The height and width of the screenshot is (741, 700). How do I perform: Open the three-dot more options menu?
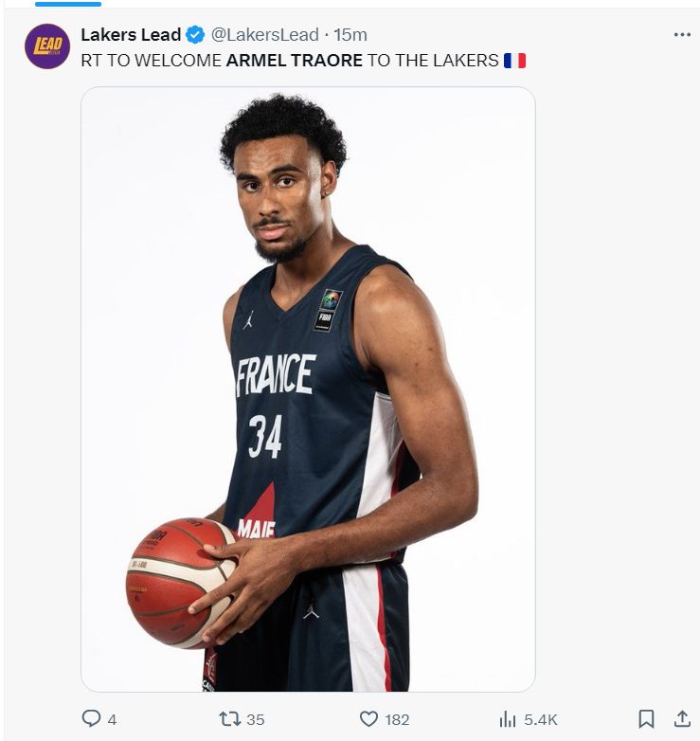click(682, 34)
